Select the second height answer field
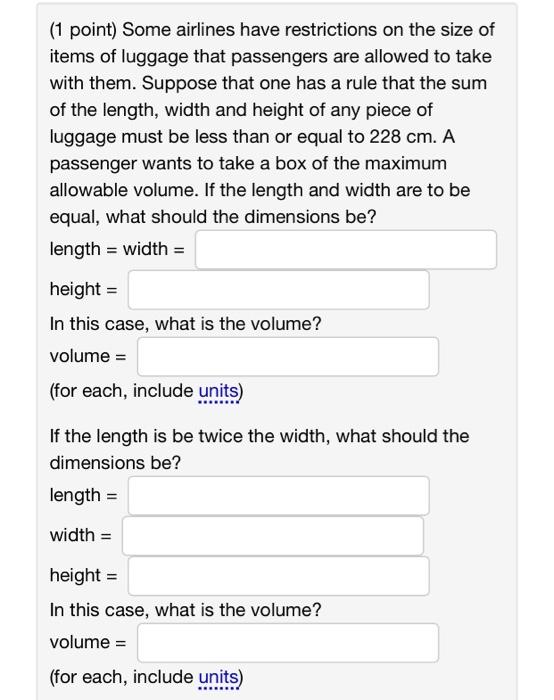Viewport: 554px width, 700px height. coord(279,576)
